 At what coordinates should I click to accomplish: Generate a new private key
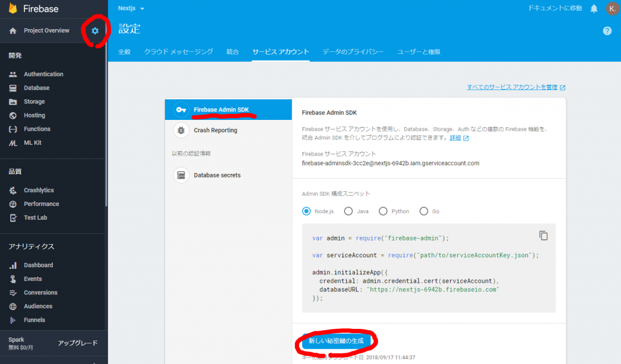tap(336, 340)
